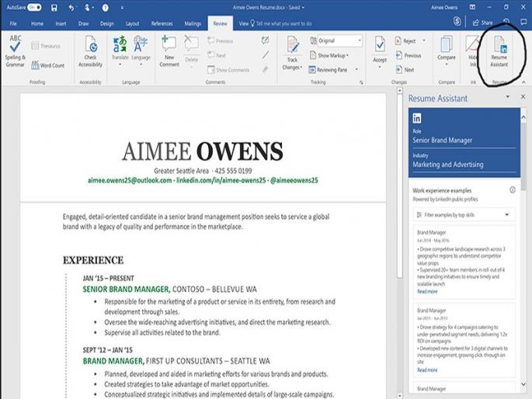This screenshot has width=532, height=399.
Task: Switch to the References tab
Action: click(x=162, y=23)
